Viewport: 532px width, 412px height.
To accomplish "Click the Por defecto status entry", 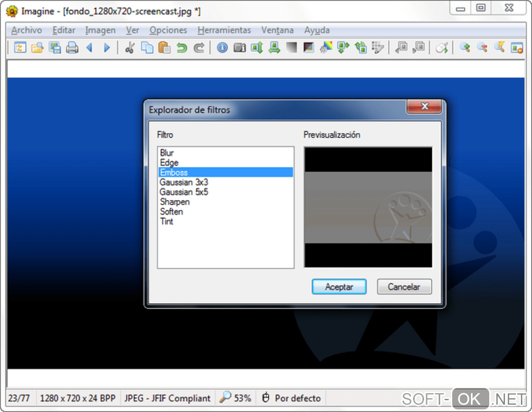I will click(x=292, y=398).
